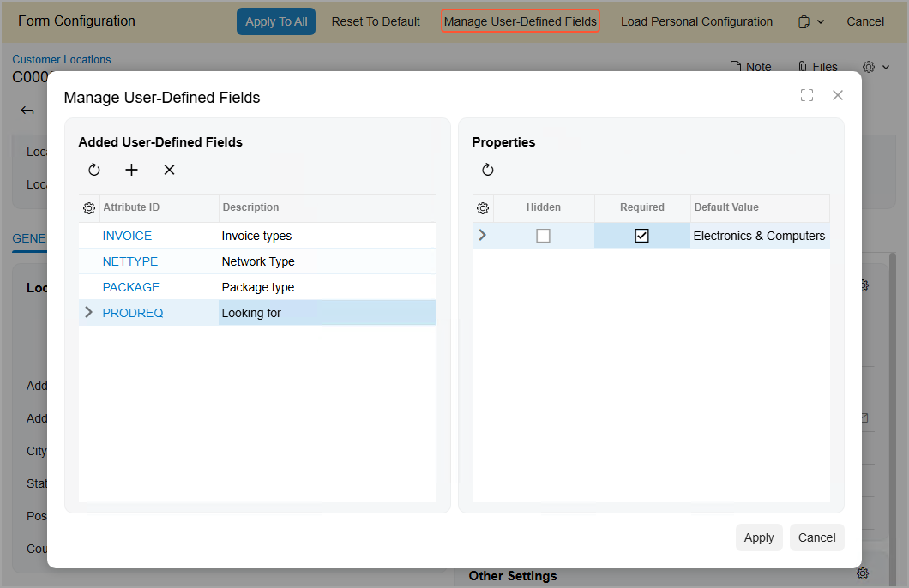Edit the Default Value cell for Electronics & Computers

tap(759, 236)
